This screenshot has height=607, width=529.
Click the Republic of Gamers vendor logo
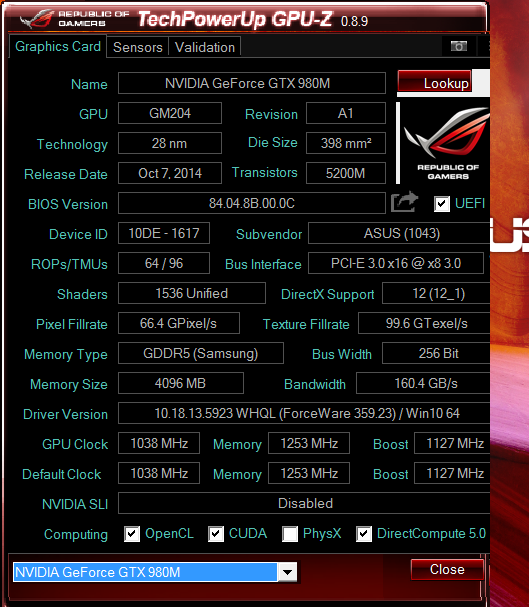click(445, 143)
